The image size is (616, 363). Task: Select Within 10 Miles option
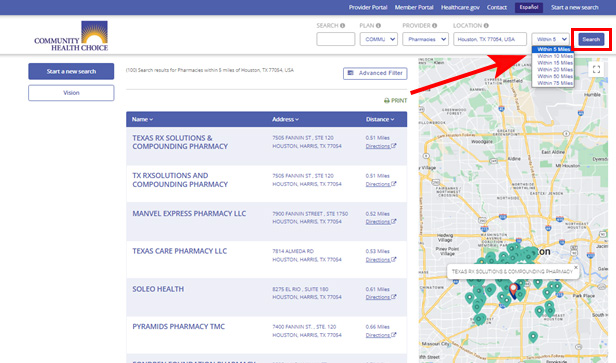(553, 56)
